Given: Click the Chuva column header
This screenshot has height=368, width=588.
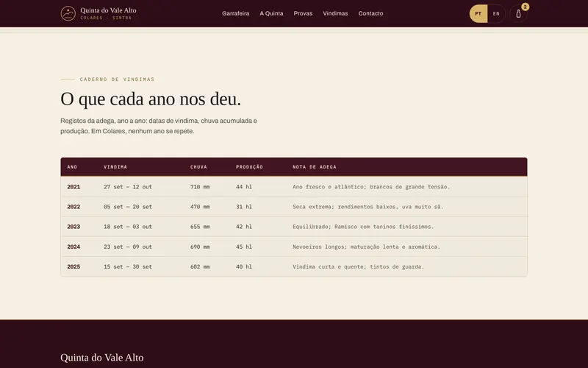Looking at the screenshot, I should pyautogui.click(x=198, y=167).
